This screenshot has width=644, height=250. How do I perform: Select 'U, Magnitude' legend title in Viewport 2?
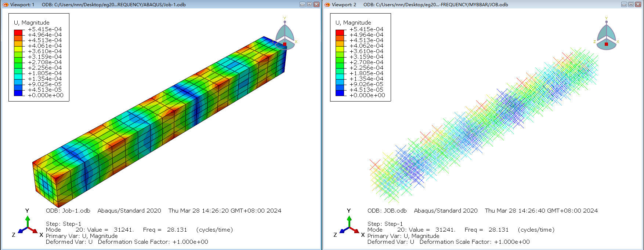[x=353, y=22]
